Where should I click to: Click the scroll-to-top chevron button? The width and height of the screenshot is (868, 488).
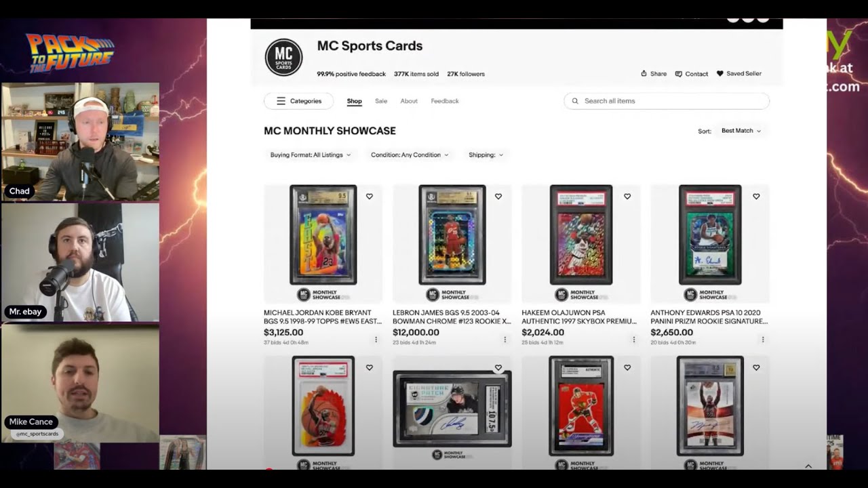pyautogui.click(x=808, y=466)
